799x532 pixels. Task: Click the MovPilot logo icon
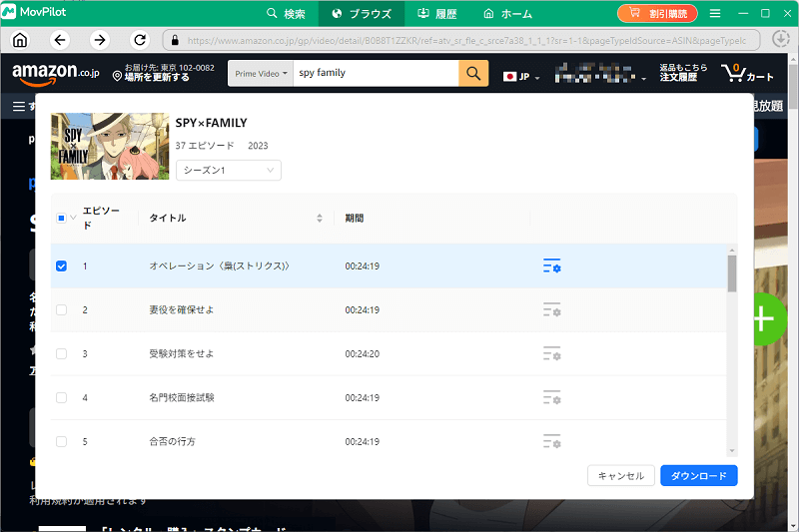pos(9,12)
